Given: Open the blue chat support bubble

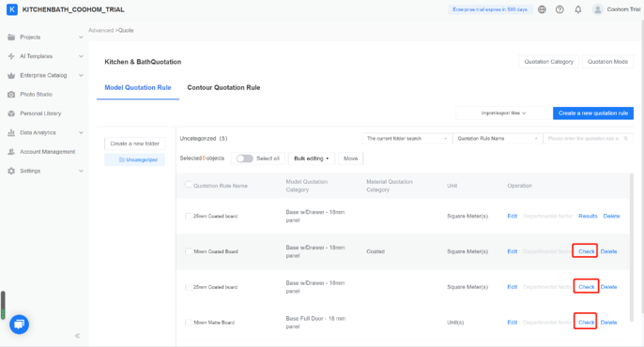Looking at the screenshot, I should [20, 324].
